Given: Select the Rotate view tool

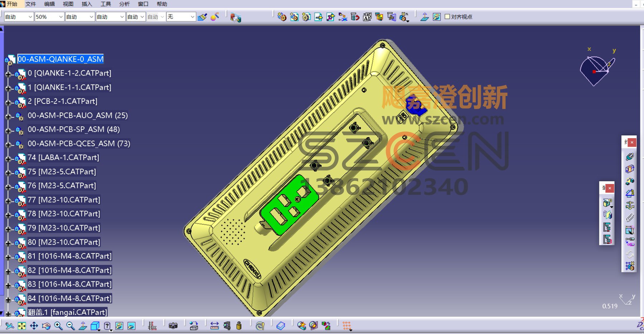Looking at the screenshot, I should pos(46,325).
